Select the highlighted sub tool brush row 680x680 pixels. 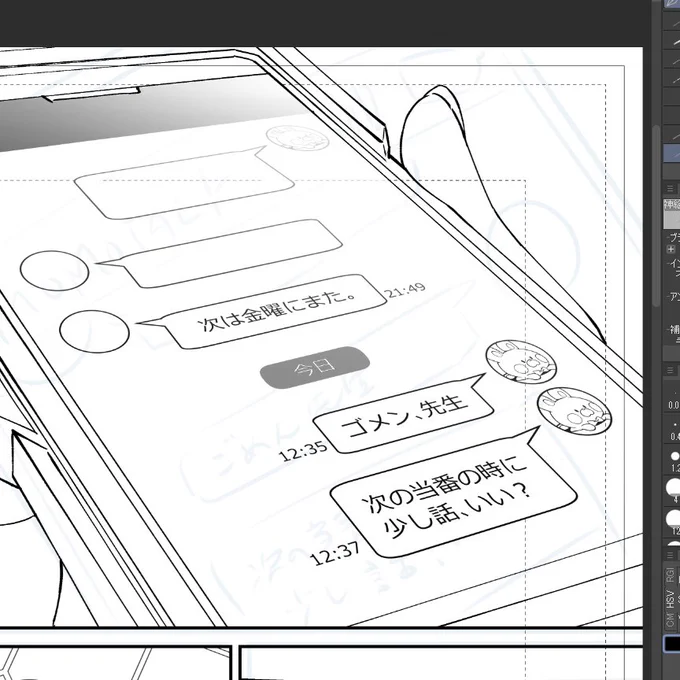pos(672,153)
